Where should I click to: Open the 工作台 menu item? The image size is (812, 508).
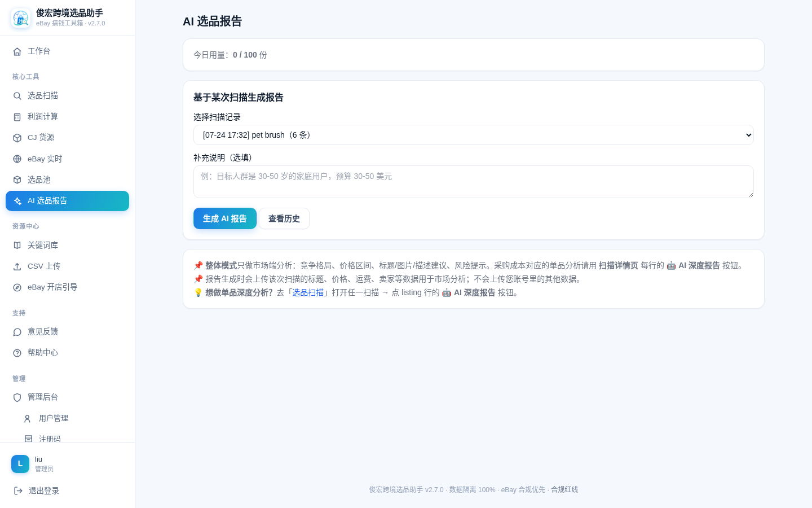tap(67, 51)
